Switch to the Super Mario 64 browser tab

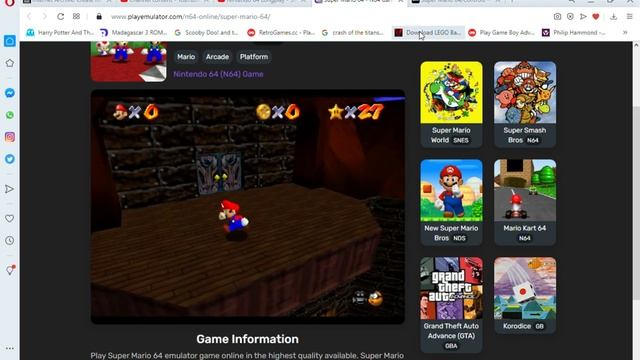tap(359, 2)
